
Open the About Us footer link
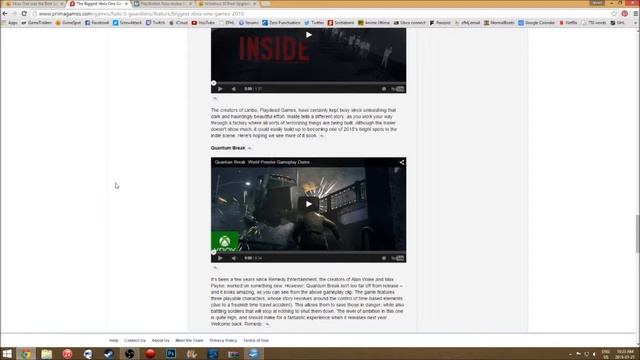pyautogui.click(x=160, y=340)
